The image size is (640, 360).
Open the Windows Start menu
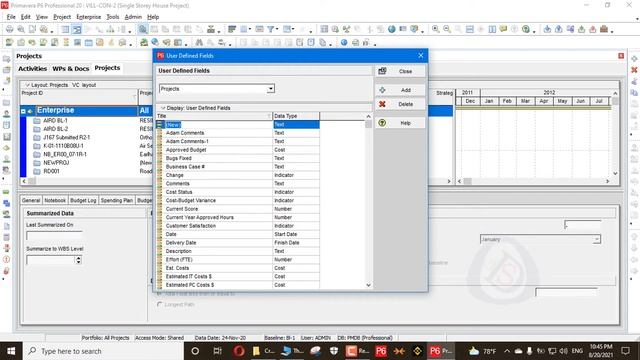click(x=11, y=351)
